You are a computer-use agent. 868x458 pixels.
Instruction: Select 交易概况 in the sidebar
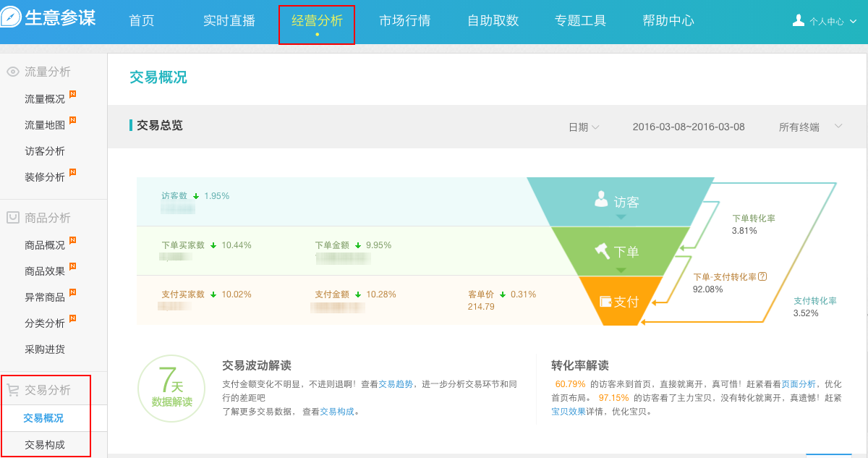(43, 418)
